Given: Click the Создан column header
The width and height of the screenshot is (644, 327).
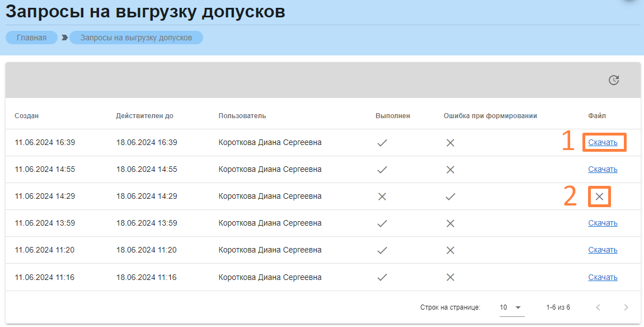Looking at the screenshot, I should pyautogui.click(x=27, y=116).
